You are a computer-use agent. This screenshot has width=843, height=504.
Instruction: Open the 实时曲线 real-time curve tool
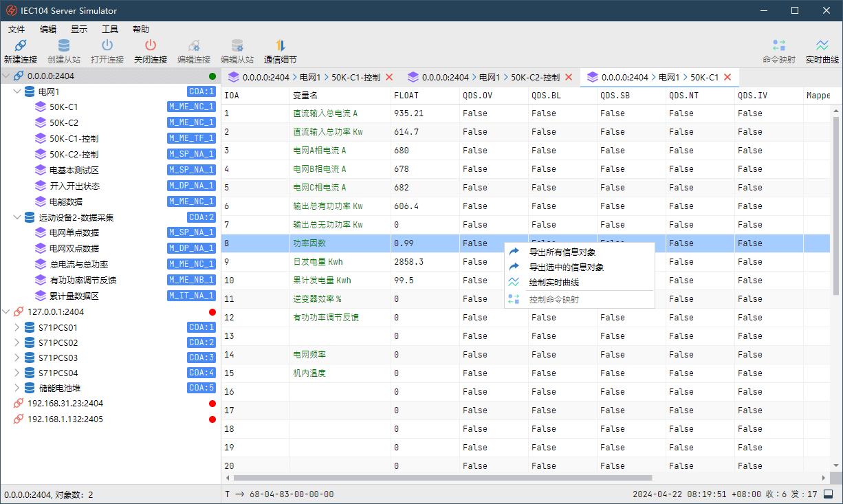coord(822,46)
